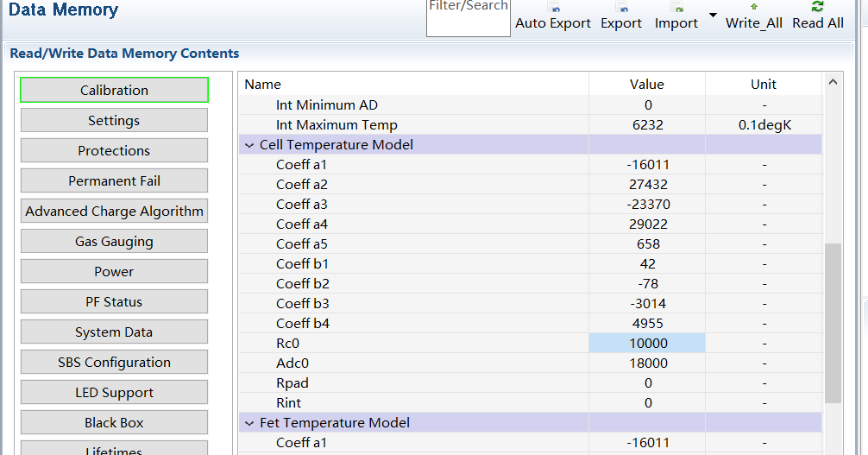Open the Calibration section
Image resolution: width=868 pixels, height=455 pixels.
114,90
